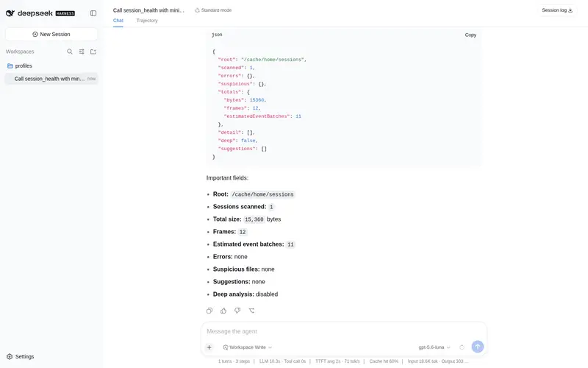The image size is (588, 368).
Task: Switch to the Trajectory tab
Action: point(147,21)
